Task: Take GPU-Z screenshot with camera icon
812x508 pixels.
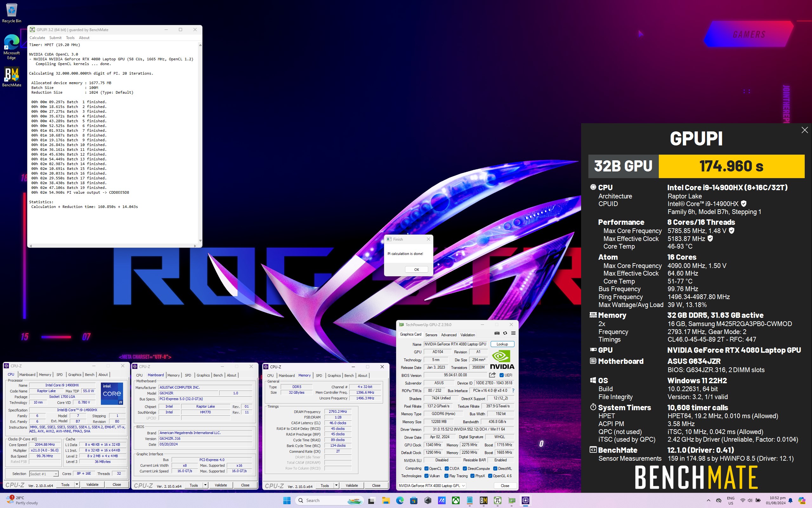Action: tap(497, 333)
